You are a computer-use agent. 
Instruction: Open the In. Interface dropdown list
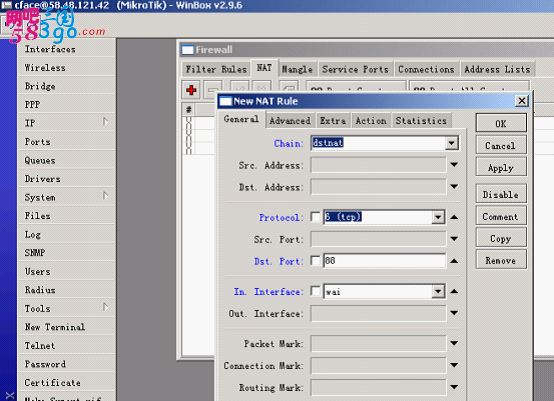click(438, 291)
